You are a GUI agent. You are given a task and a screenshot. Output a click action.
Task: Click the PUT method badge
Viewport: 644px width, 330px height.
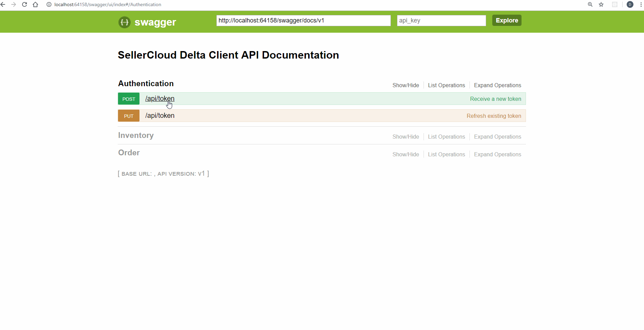[x=129, y=116]
